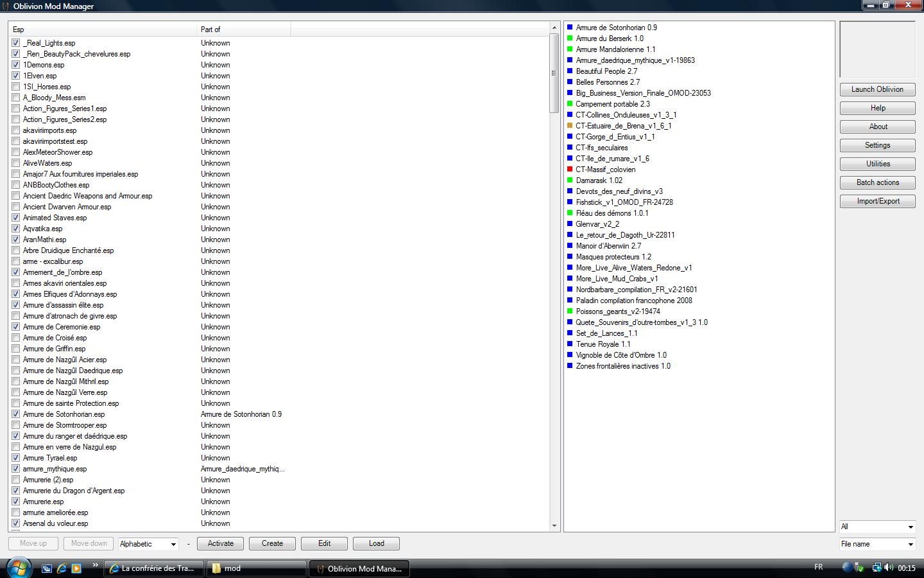Open the Alphabetic sort order dropdown

tap(148, 544)
